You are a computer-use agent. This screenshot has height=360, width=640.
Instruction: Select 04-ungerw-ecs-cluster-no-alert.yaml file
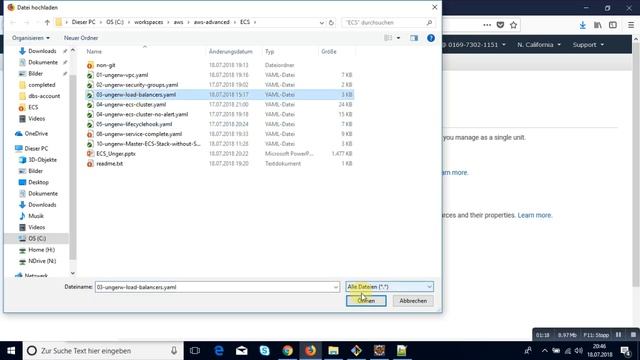[142, 114]
